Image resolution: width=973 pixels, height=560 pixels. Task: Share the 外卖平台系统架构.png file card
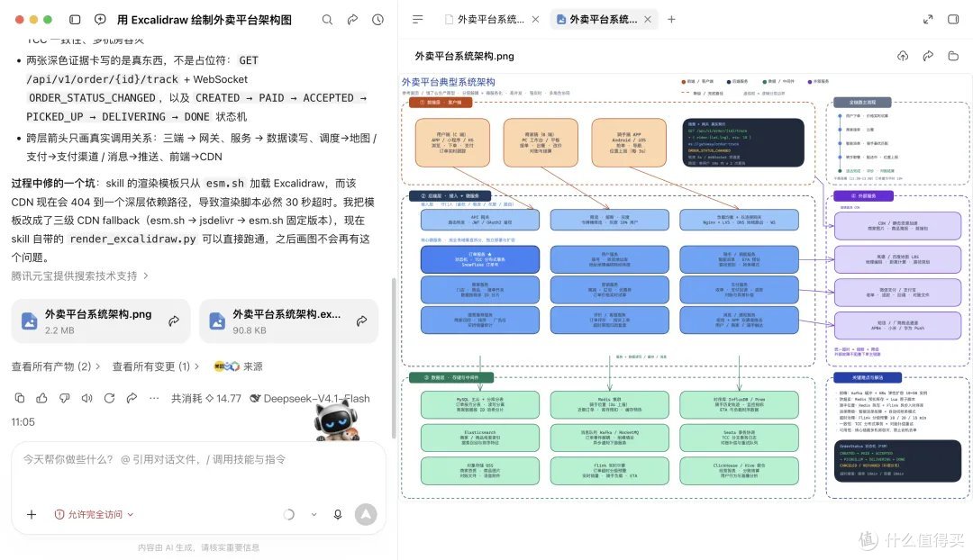coord(174,321)
